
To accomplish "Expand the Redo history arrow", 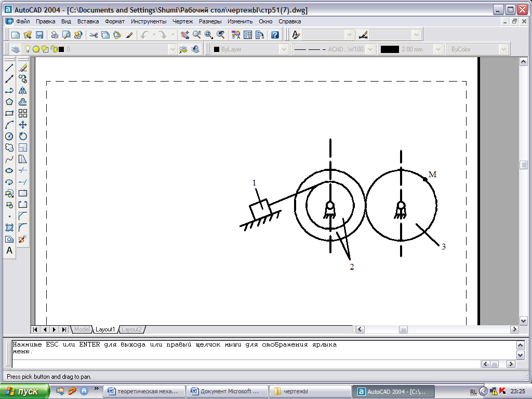I will [x=172, y=35].
